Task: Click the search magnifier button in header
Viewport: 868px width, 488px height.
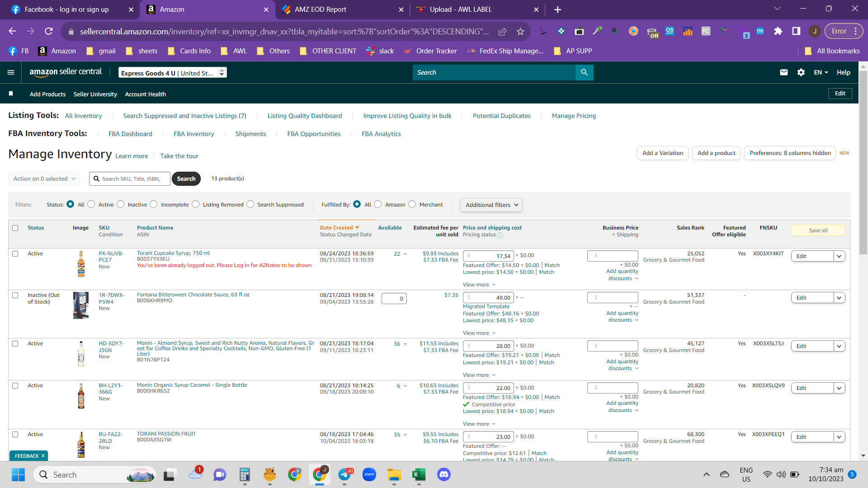Action: [584, 72]
